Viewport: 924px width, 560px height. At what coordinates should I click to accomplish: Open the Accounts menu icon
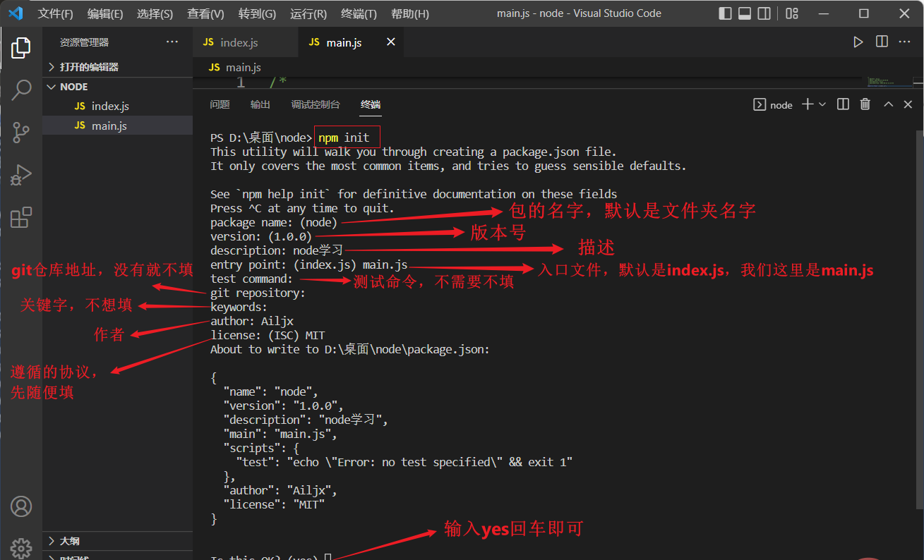(x=21, y=506)
